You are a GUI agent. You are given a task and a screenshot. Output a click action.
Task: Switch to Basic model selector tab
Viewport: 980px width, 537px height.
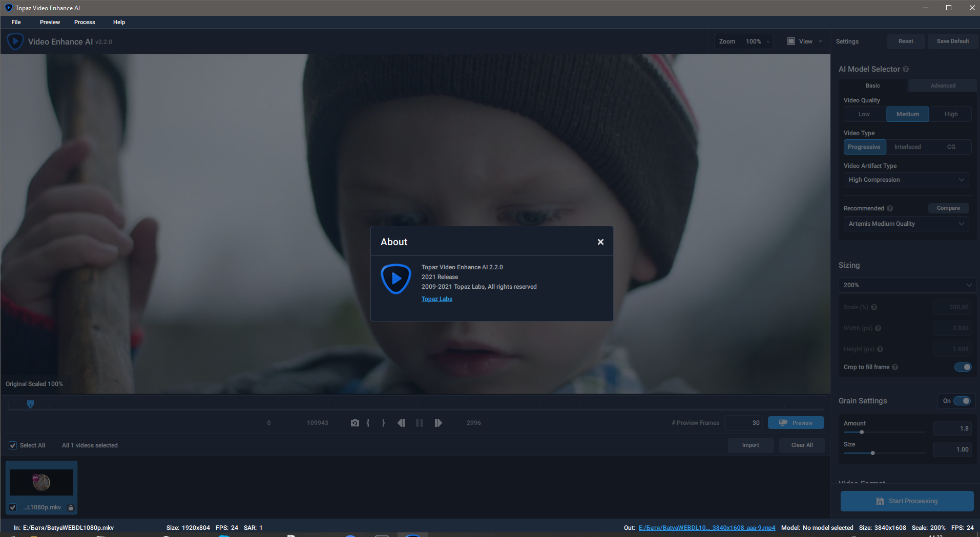coord(873,85)
